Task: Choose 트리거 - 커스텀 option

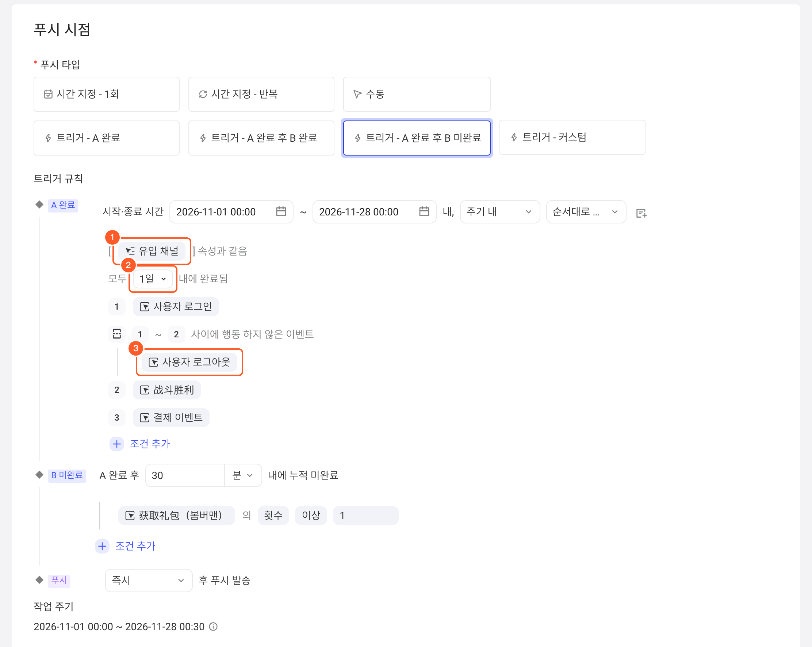Action: click(572, 137)
